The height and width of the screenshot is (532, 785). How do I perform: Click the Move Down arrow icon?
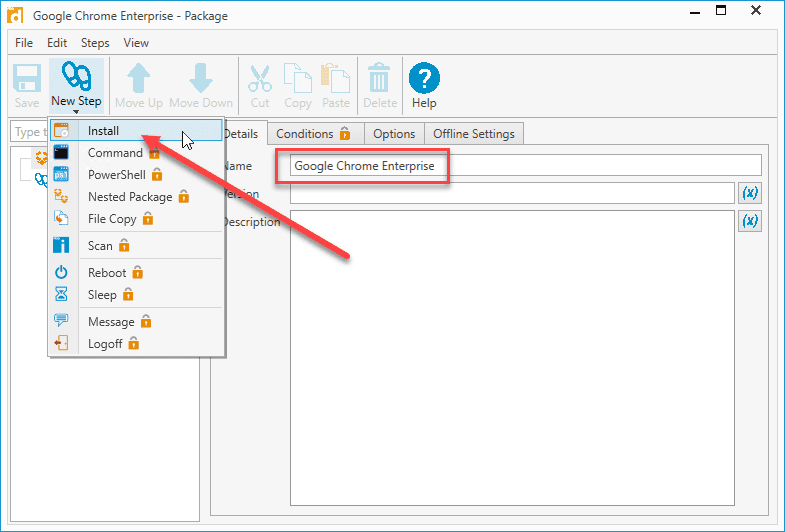[201, 78]
